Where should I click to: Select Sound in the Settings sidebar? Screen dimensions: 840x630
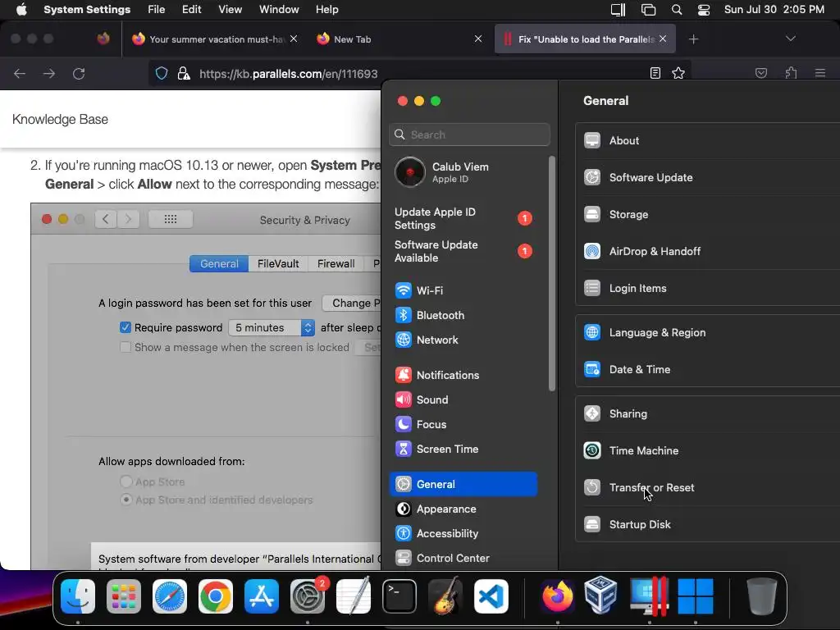coord(463,399)
